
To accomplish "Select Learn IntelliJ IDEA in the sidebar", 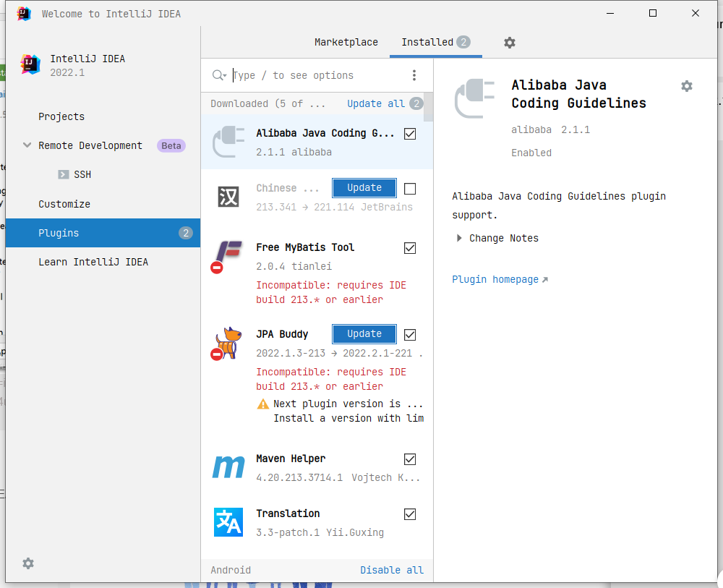I will coord(92,262).
